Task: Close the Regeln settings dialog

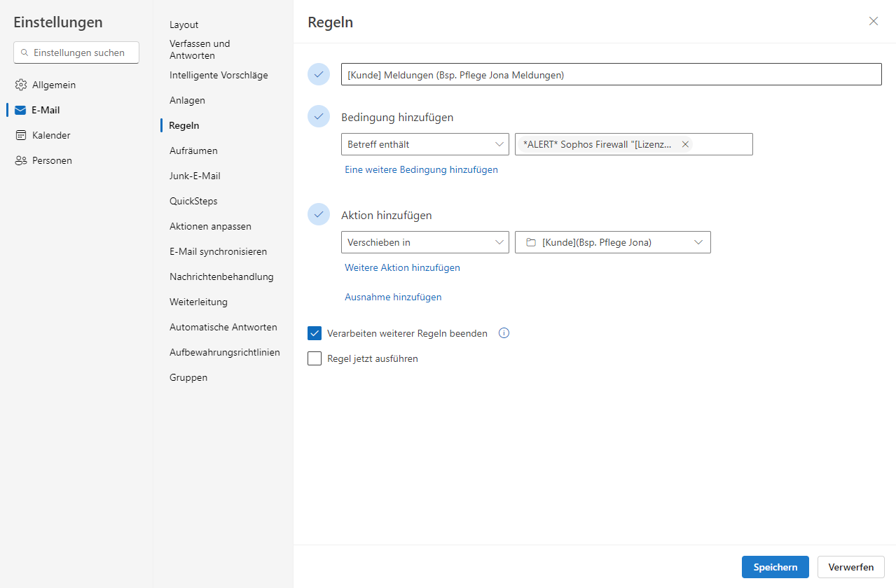Action: click(873, 21)
